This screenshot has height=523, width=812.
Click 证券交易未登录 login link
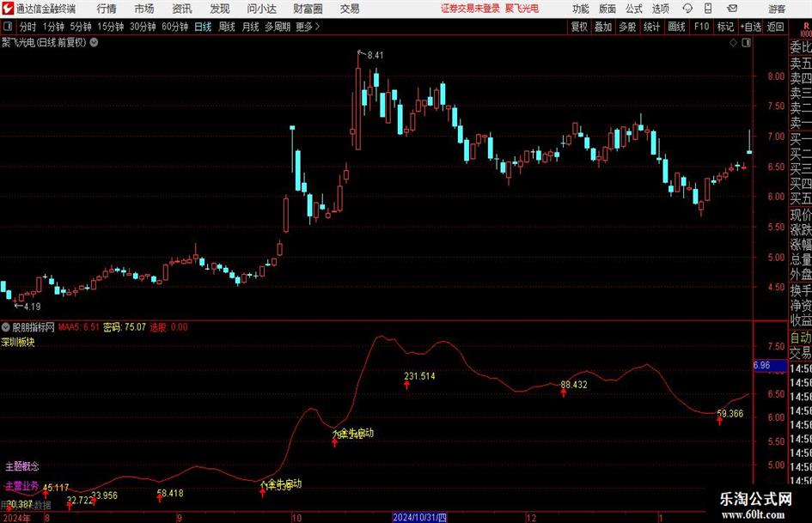[x=470, y=9]
